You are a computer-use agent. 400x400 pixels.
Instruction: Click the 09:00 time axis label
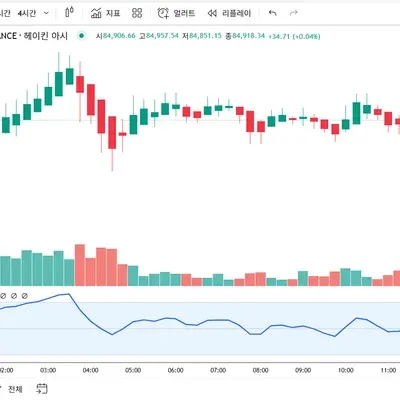(x=303, y=370)
